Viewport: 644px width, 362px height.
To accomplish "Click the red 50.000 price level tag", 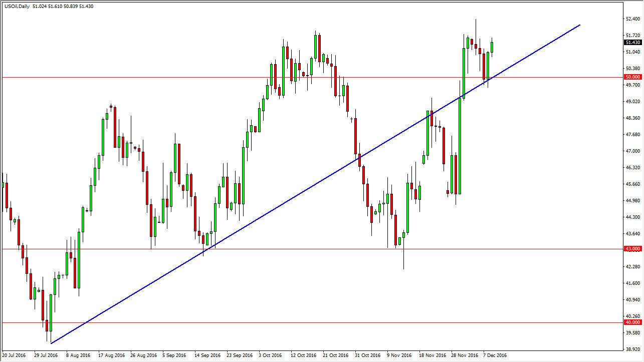I will click(633, 77).
